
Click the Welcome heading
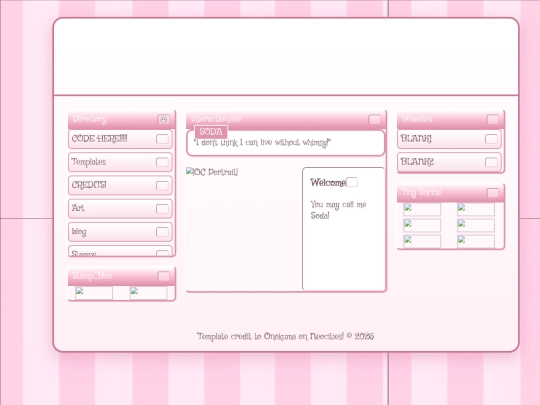[x=328, y=183]
